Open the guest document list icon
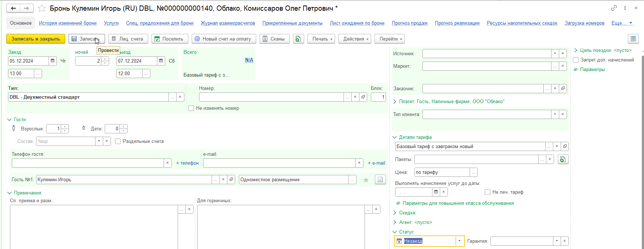Image resolution: width=644 pixels, height=249 pixels. (x=380, y=179)
